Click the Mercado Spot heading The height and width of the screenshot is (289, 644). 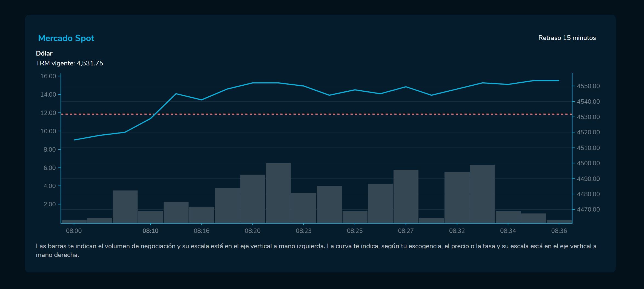click(66, 38)
